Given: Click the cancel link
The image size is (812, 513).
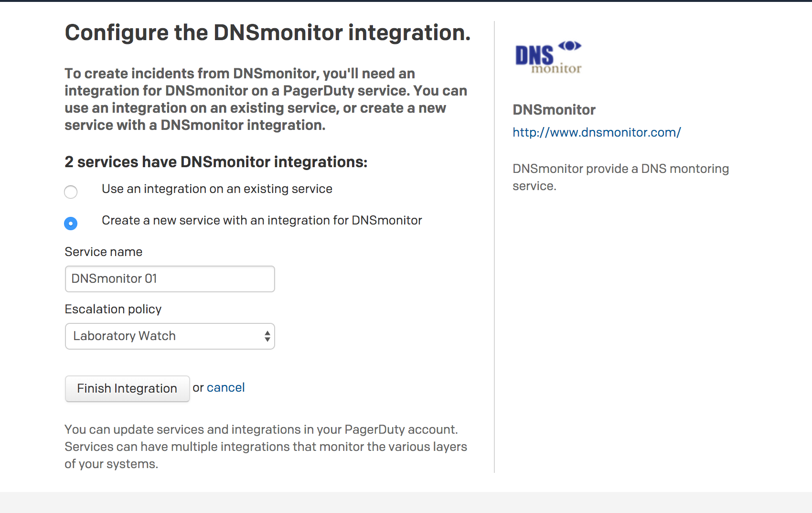Looking at the screenshot, I should point(225,387).
